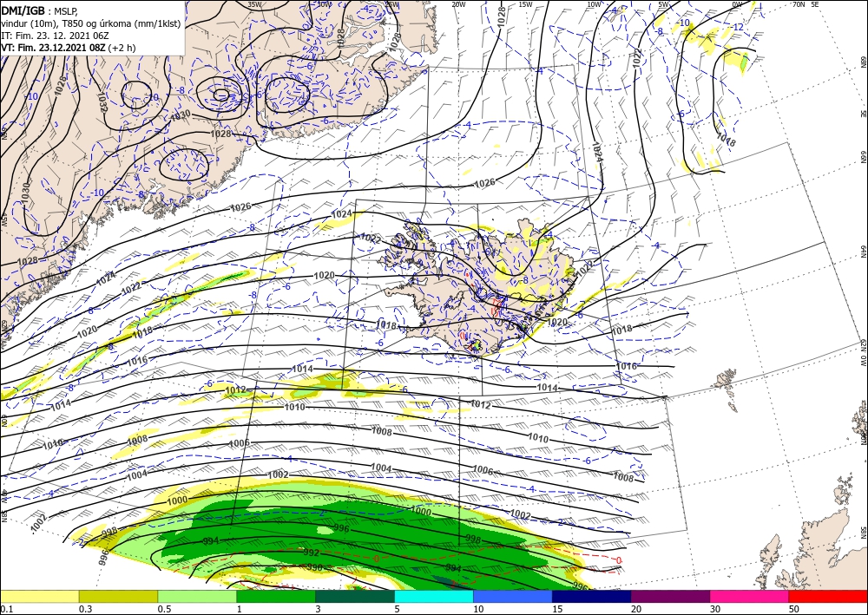Click the "20W" longitude label
The width and height of the screenshot is (868, 615).
click(458, 4)
